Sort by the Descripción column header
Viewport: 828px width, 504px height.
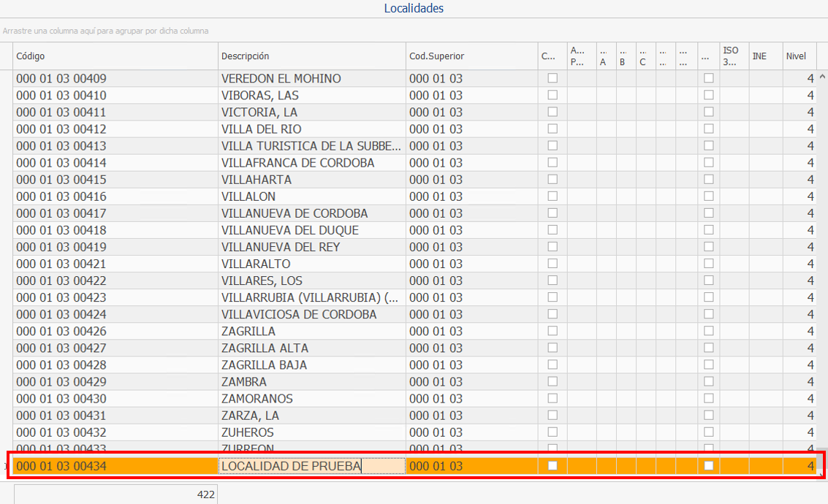coord(312,56)
